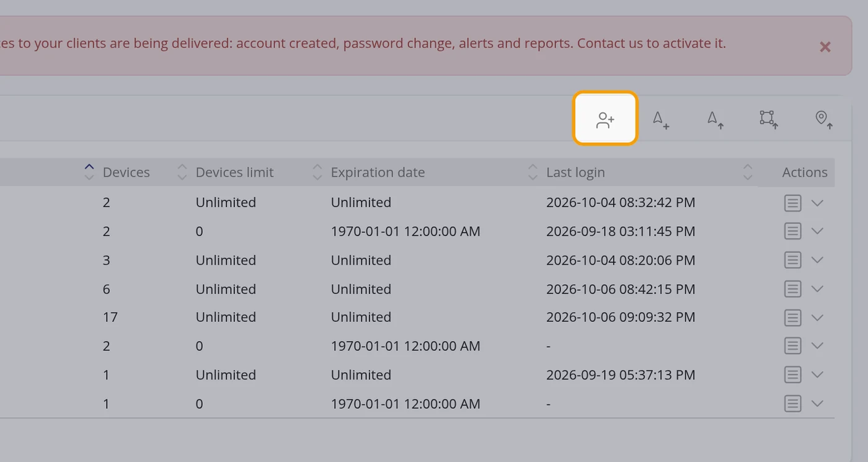
Task: Click the devices count 6 cell
Action: tap(107, 289)
